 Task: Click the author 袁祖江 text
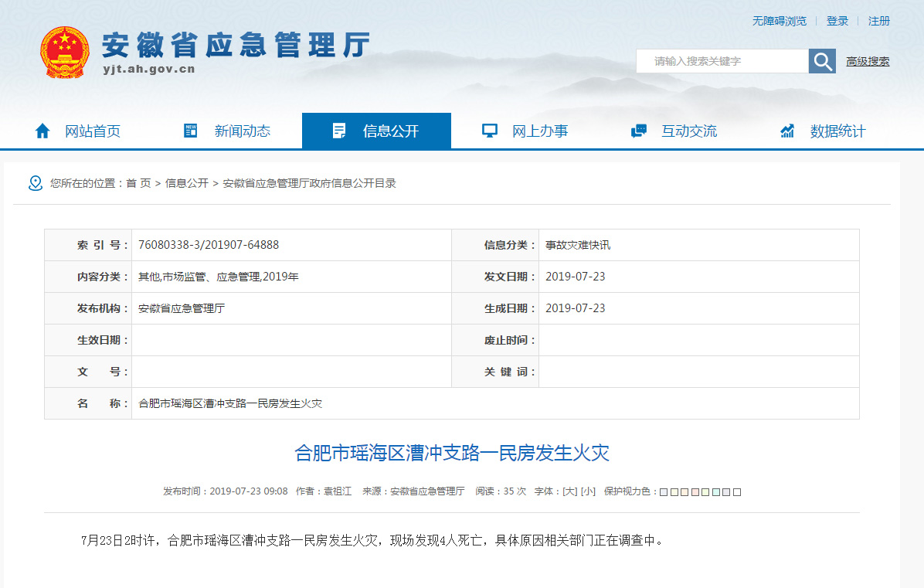338,491
